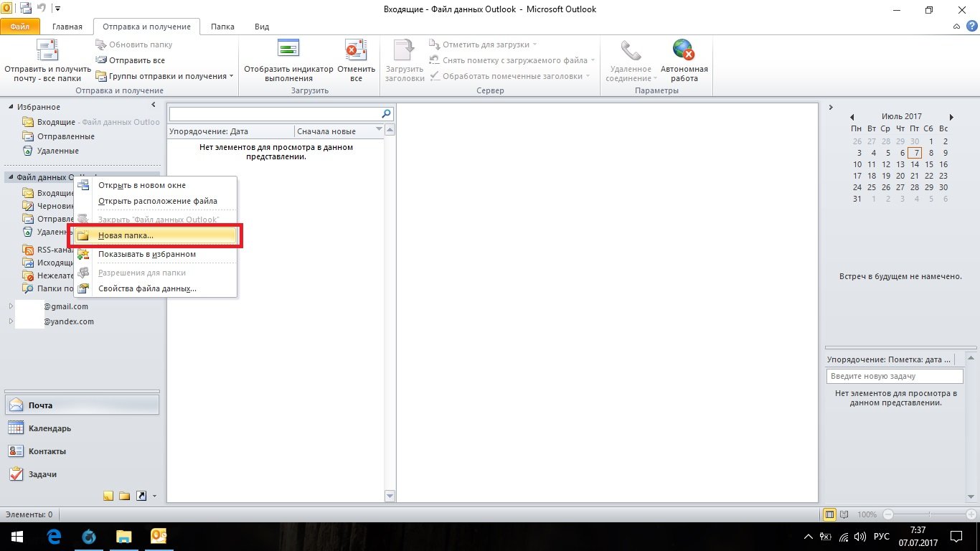
Task: Open Почта navigation pane
Action: (x=83, y=405)
